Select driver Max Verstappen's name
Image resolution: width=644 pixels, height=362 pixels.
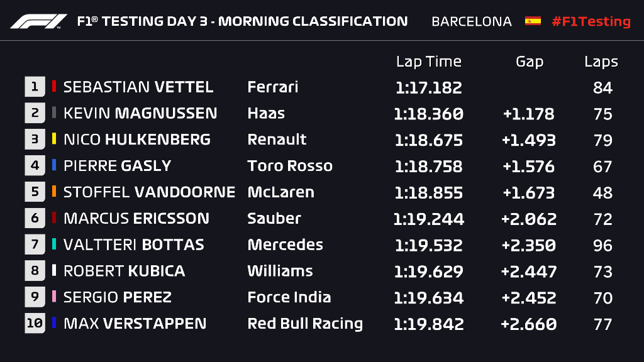135,324
